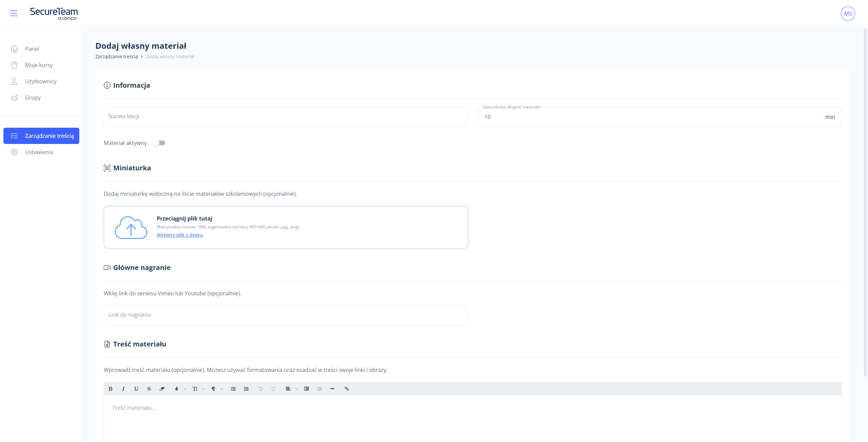Viewport: 868px width, 442px height.
Task: Click the Dodaj własny materiał breadcrumb text
Action: [170, 57]
